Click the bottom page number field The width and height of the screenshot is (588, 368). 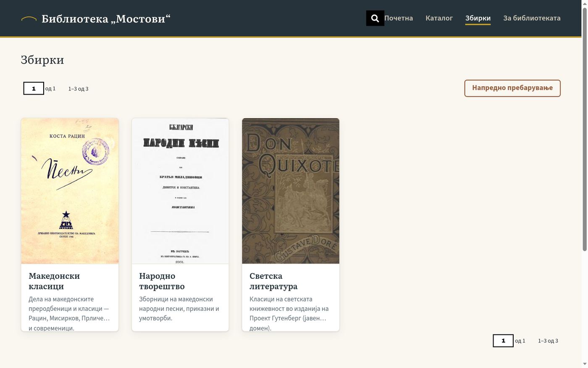pyautogui.click(x=503, y=341)
